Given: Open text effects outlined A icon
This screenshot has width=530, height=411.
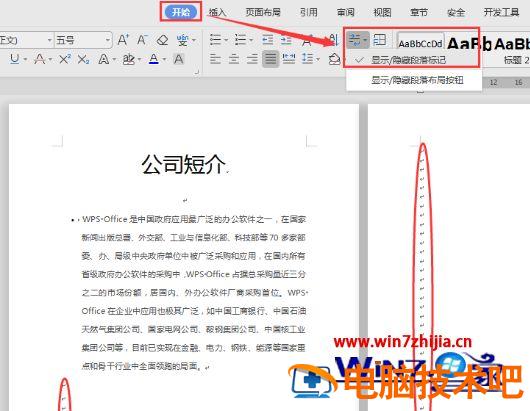Looking at the screenshot, I should click(103, 59).
